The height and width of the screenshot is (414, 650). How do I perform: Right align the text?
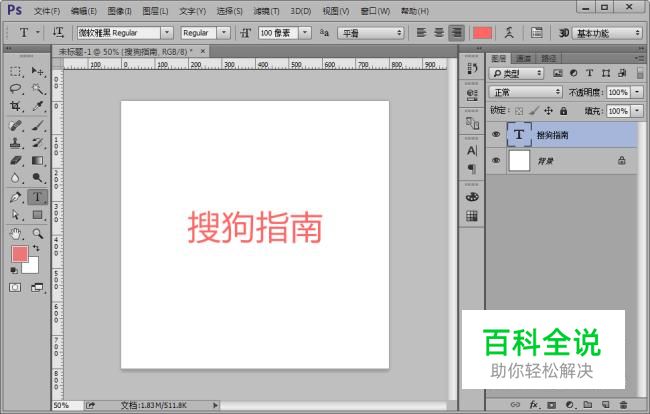456,32
